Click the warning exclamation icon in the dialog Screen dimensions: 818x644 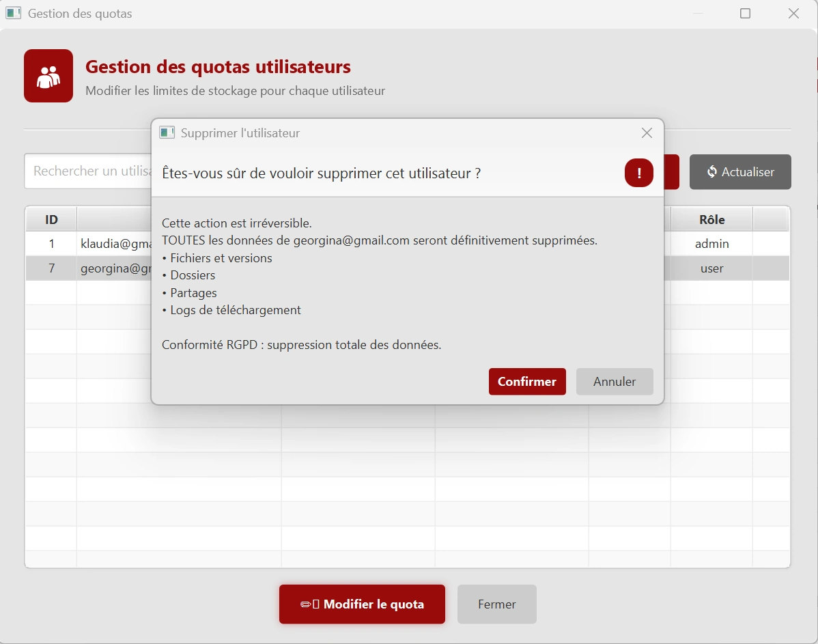pyautogui.click(x=638, y=173)
